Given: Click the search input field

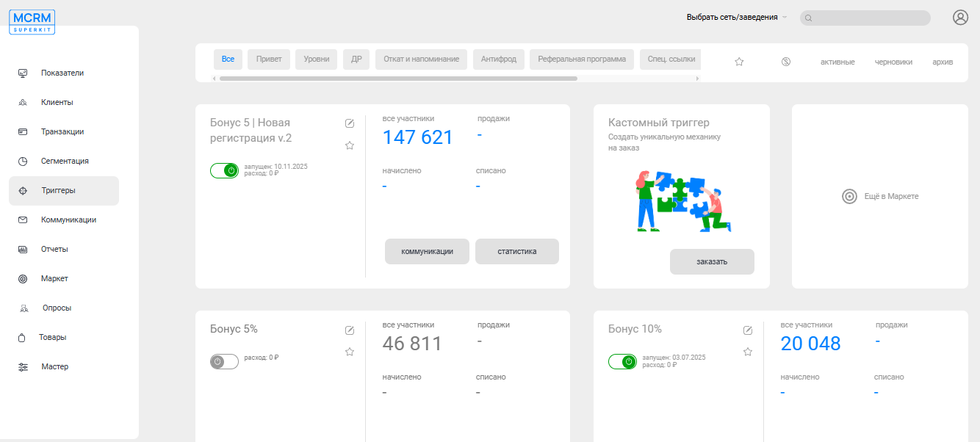Looking at the screenshot, I should point(865,18).
